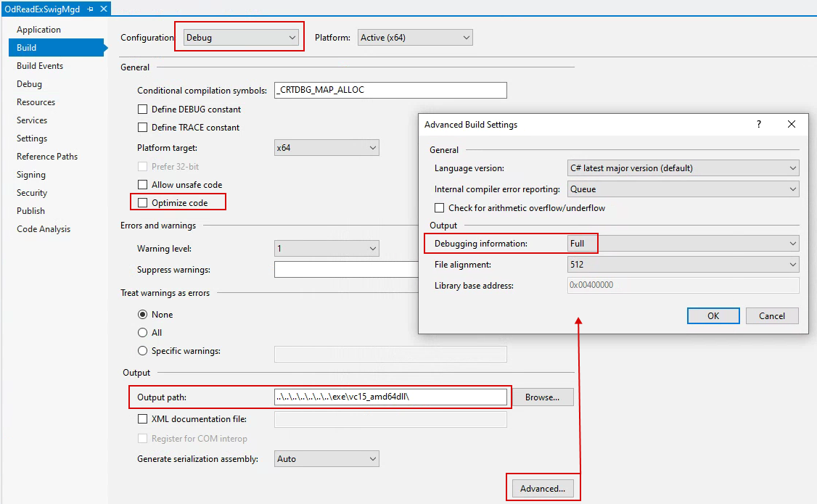The width and height of the screenshot is (817, 504).
Task: Go to the Code Analysis page
Action: (44, 229)
